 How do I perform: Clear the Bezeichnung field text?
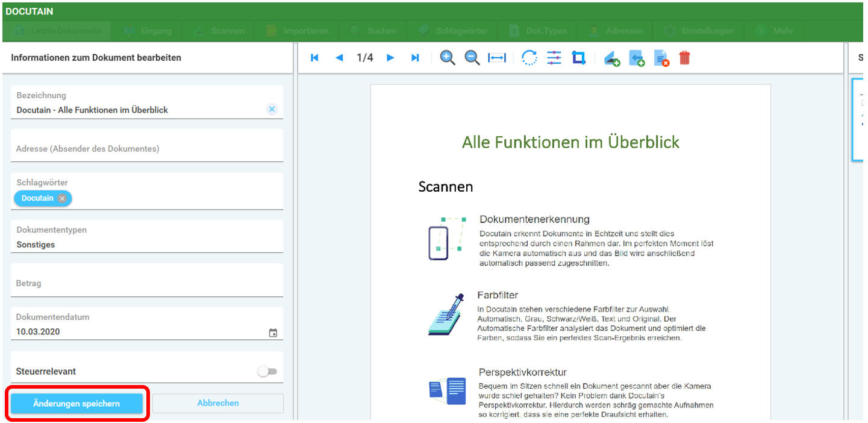[x=272, y=109]
